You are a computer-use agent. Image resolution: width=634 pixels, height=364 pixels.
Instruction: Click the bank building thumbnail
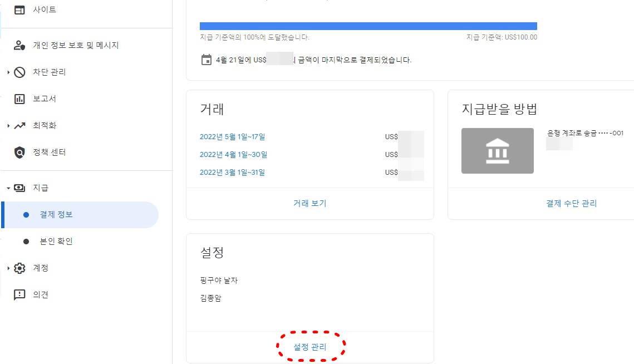click(x=497, y=151)
